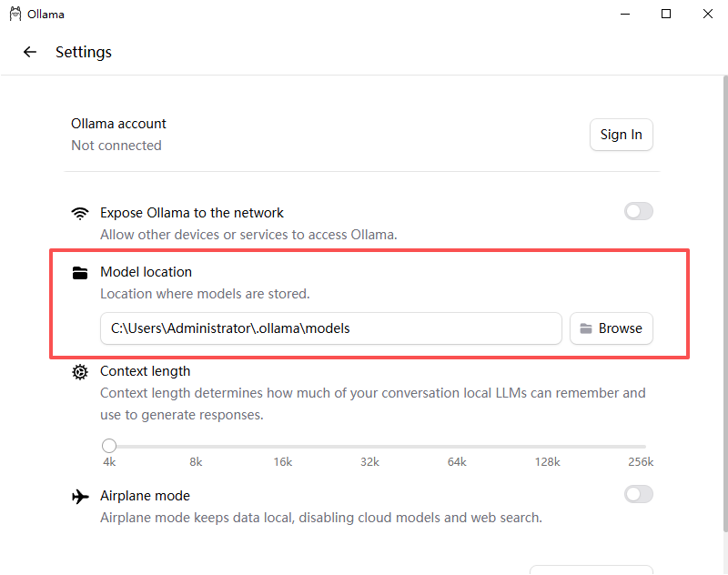Click the Ollama llama logo in title bar
The image size is (728, 575).
(15, 15)
